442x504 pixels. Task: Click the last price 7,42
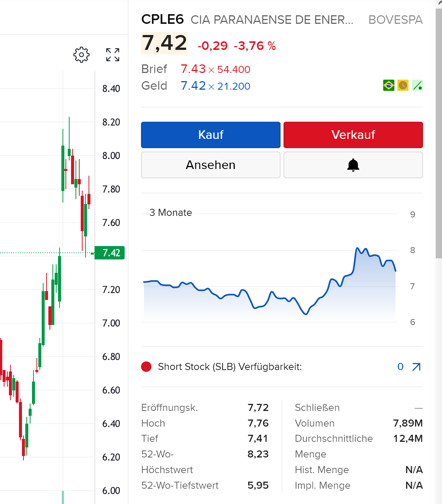(x=164, y=43)
